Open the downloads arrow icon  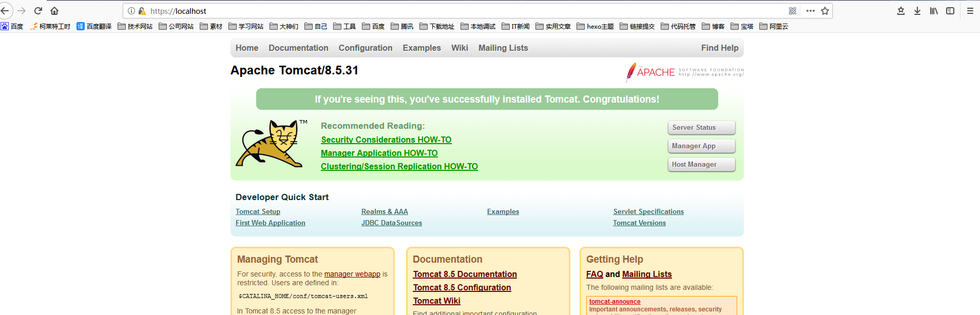(x=917, y=11)
